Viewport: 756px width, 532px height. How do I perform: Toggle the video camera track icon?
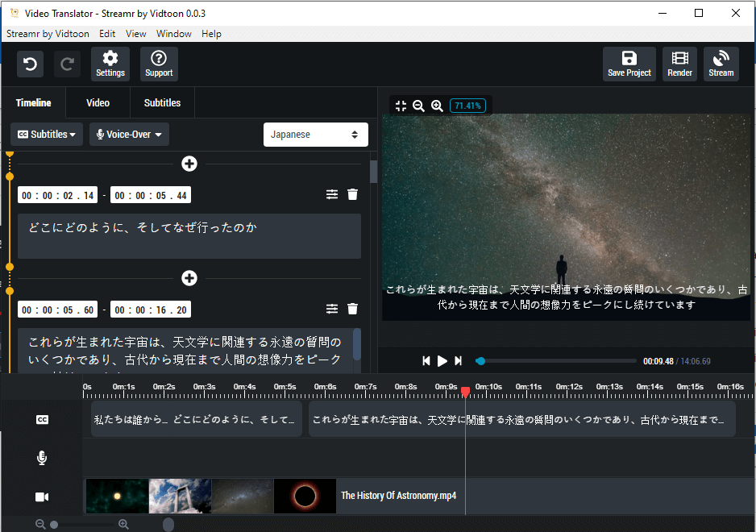pyautogui.click(x=42, y=497)
